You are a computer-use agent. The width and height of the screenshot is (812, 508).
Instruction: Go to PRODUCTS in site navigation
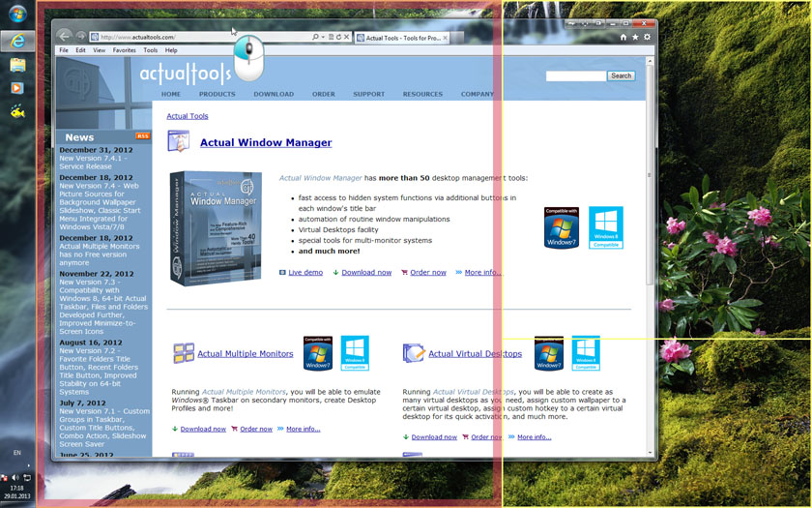click(x=217, y=95)
